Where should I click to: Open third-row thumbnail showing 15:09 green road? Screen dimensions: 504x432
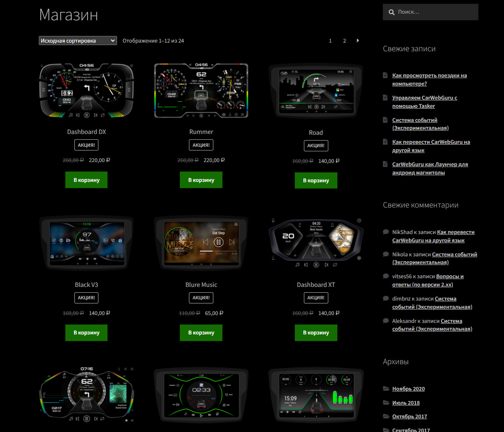tap(316, 396)
